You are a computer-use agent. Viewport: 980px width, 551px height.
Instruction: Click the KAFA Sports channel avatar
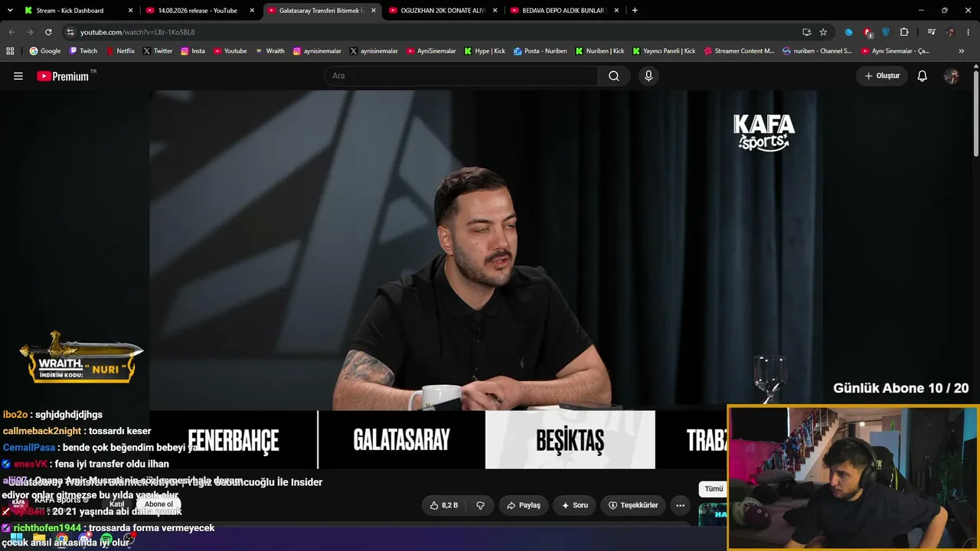18,504
